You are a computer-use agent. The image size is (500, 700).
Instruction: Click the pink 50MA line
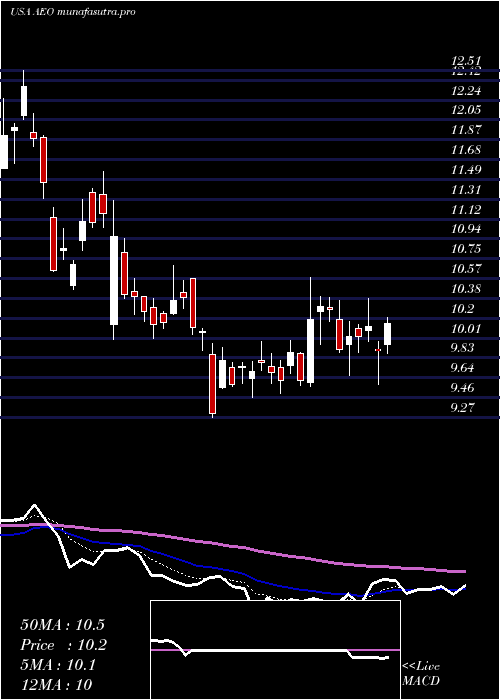pyautogui.click(x=232, y=546)
